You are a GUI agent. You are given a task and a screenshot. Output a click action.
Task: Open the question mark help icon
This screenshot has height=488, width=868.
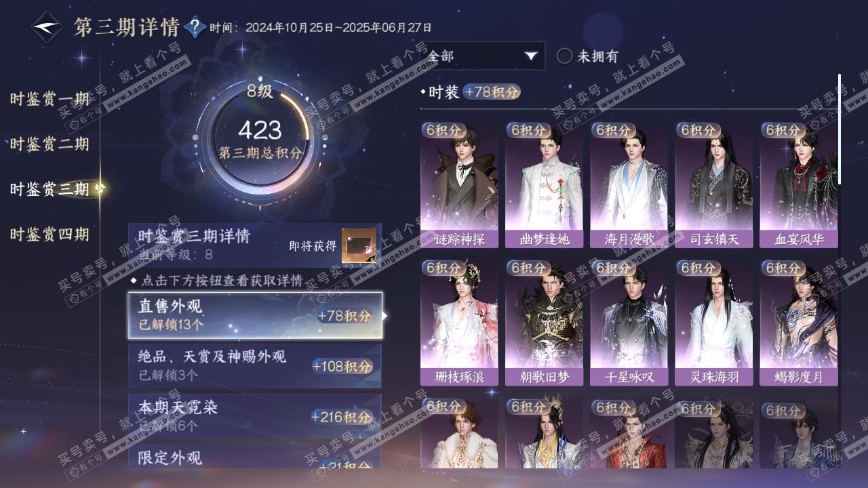[195, 27]
